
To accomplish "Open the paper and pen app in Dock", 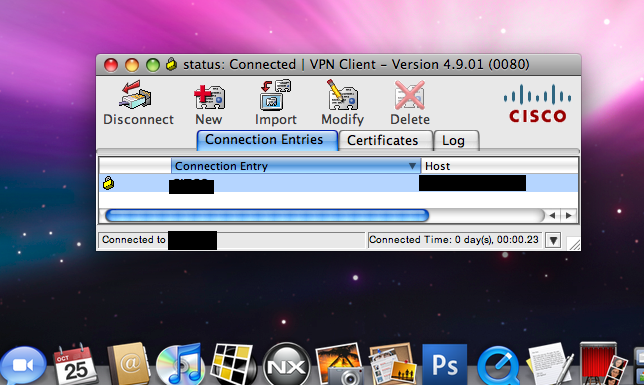I will coord(550,364).
